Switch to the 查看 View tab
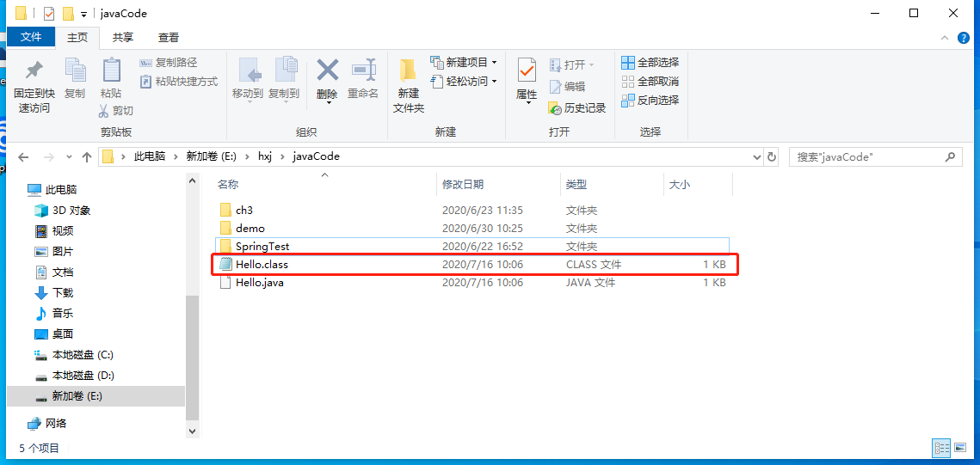Viewport: 980px width, 465px height. coord(168,38)
